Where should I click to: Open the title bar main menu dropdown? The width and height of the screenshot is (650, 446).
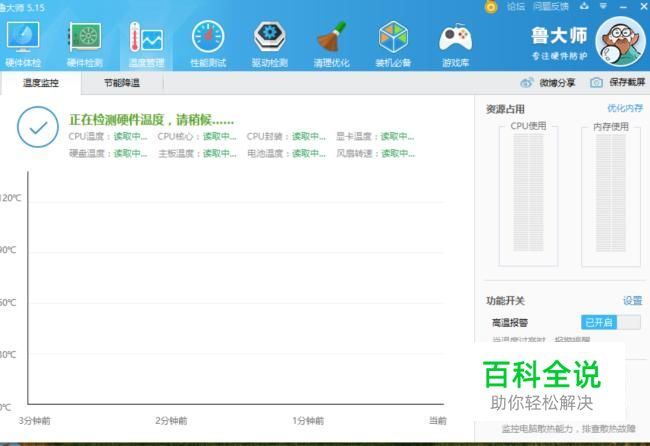pos(603,6)
